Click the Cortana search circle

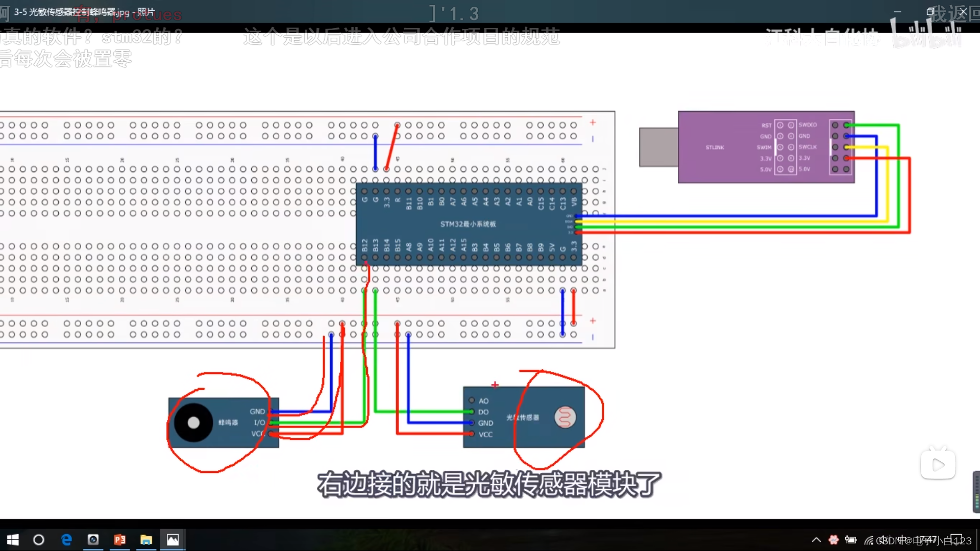(x=39, y=540)
